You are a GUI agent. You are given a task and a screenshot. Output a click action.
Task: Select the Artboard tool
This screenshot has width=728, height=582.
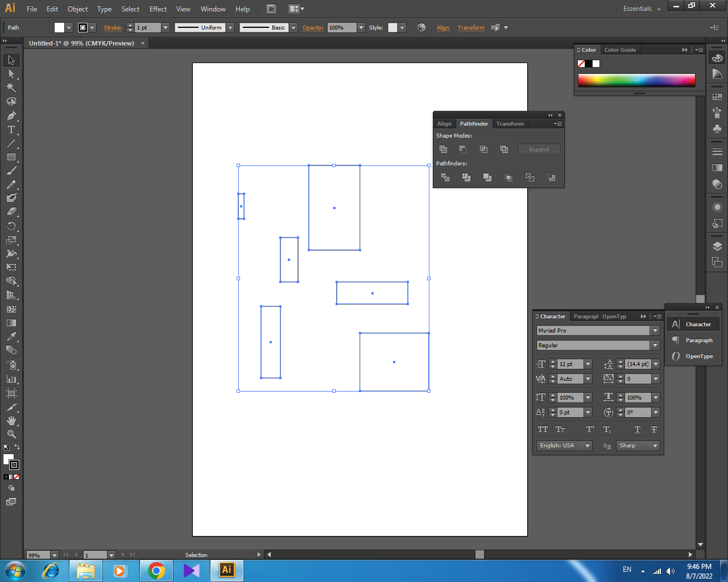pyautogui.click(x=11, y=393)
